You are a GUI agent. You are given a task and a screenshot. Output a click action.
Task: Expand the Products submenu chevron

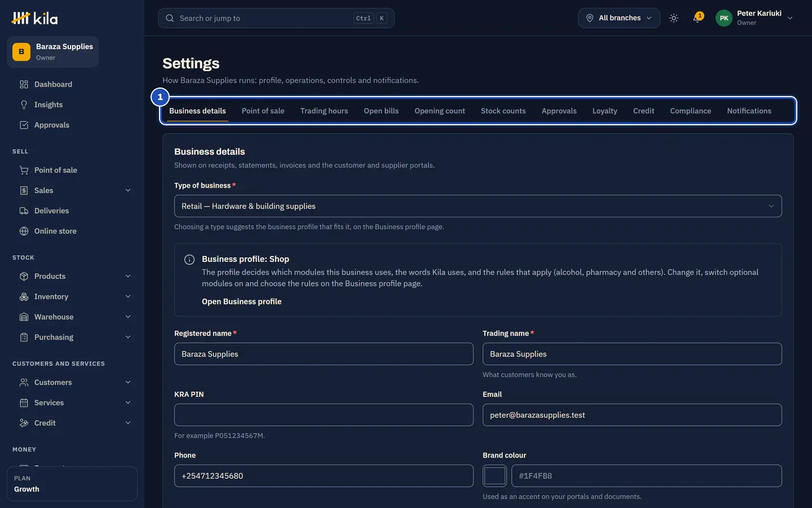[x=128, y=276]
